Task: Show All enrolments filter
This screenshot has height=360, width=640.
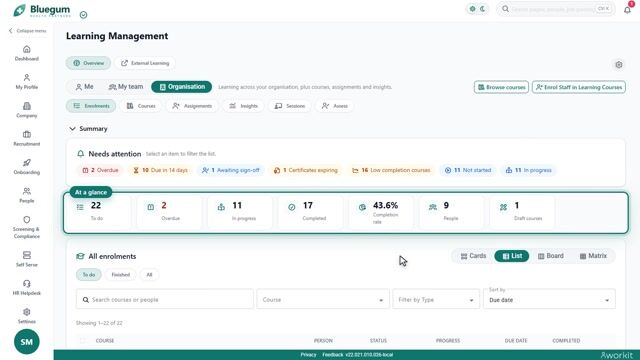Action: (149, 275)
